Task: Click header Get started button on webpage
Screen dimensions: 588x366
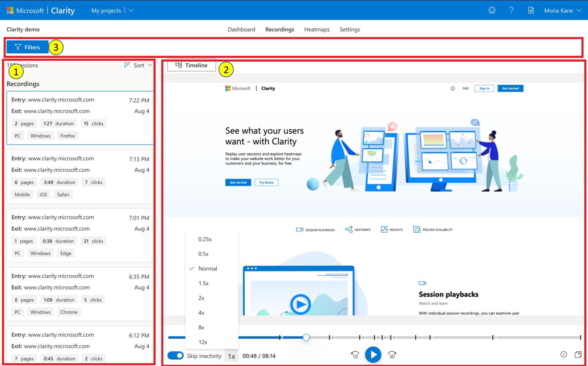Action: [510, 88]
